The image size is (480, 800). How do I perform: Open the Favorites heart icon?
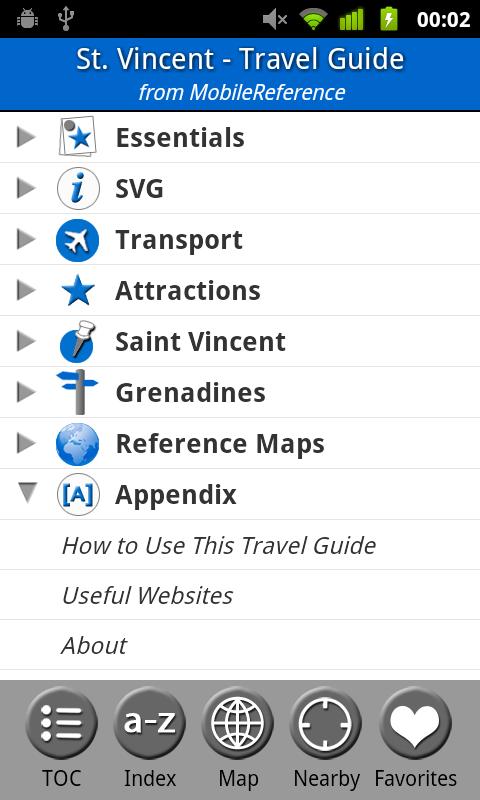(415, 723)
